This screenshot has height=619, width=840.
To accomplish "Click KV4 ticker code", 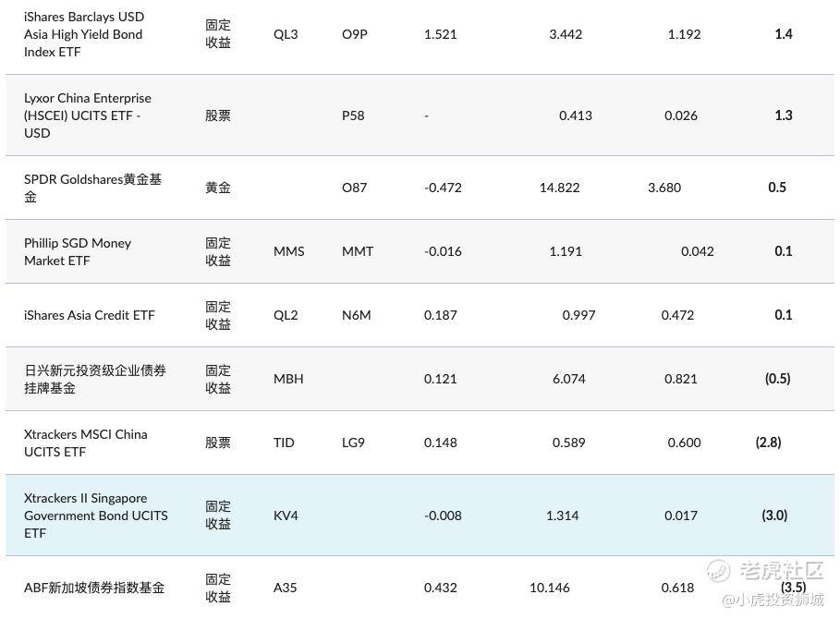I will tap(286, 516).
